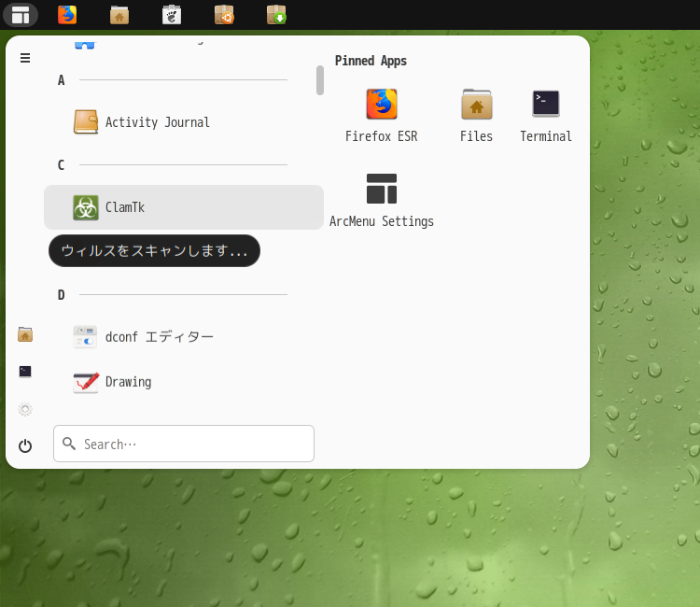This screenshot has width=700, height=607.
Task: Open the hamburger menu in ArcMenu
Action: coord(25,58)
